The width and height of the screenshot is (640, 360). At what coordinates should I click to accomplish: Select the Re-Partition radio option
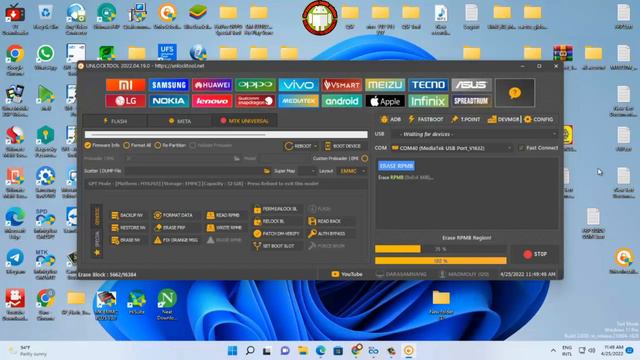click(x=170, y=145)
